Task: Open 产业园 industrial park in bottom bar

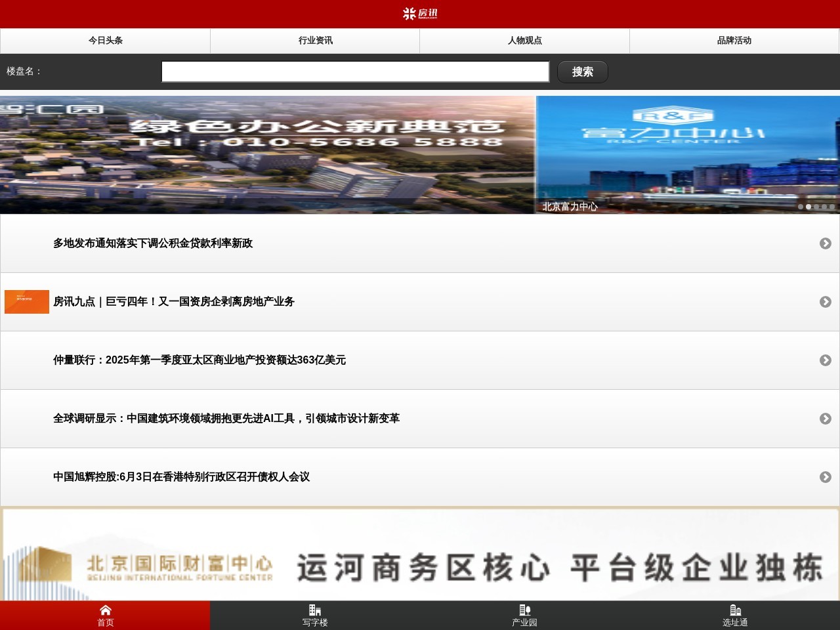Action: (525, 616)
